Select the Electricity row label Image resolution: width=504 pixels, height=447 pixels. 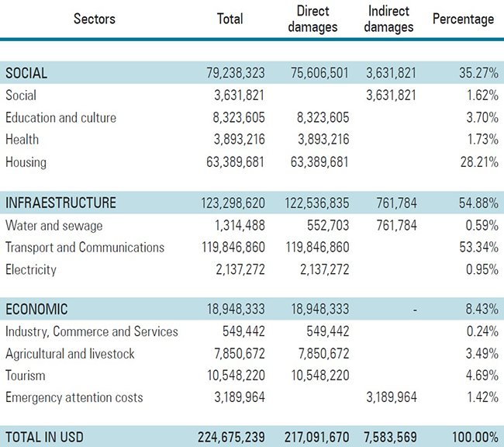pyautogui.click(x=30, y=270)
